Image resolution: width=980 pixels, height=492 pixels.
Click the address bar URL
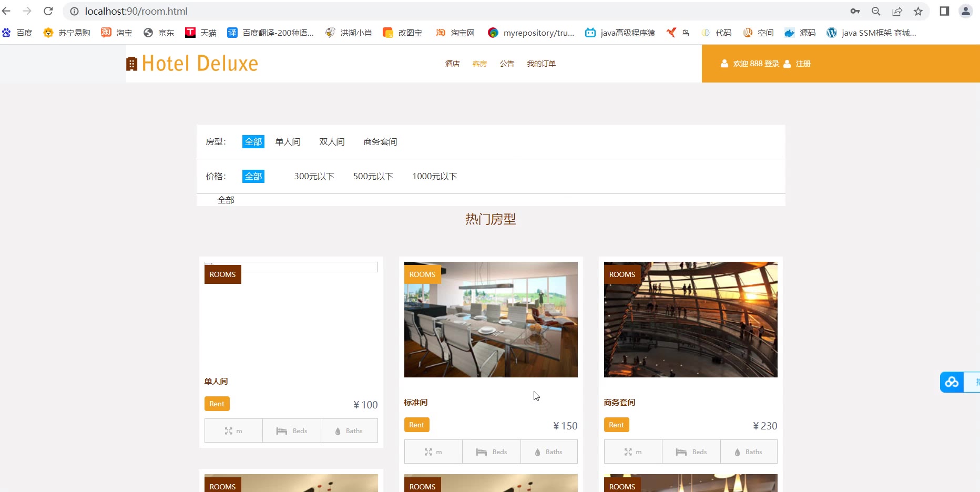click(x=136, y=11)
